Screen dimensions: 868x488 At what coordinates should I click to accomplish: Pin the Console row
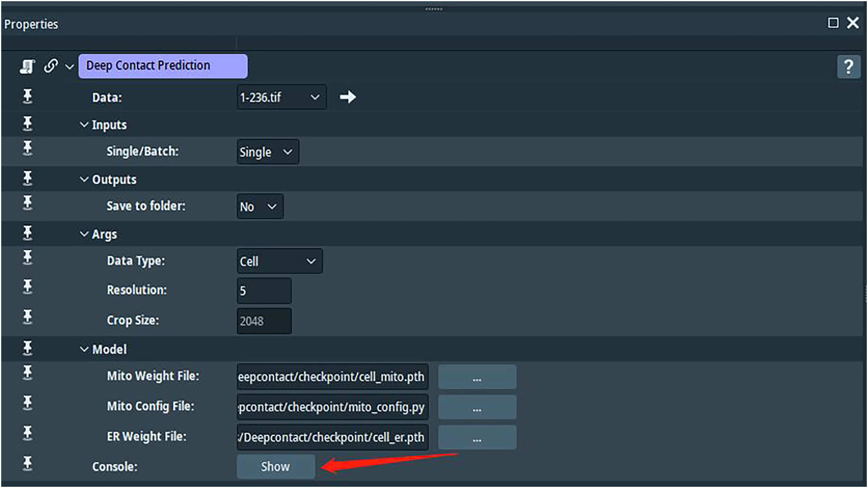(x=27, y=464)
